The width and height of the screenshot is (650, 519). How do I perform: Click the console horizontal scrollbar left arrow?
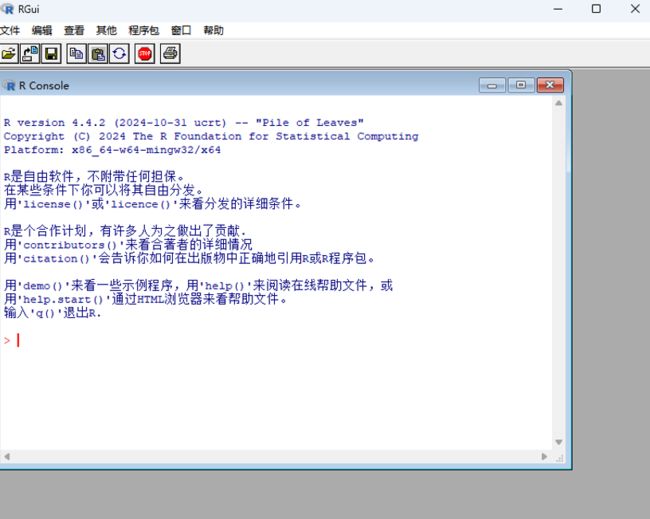(x=7, y=457)
